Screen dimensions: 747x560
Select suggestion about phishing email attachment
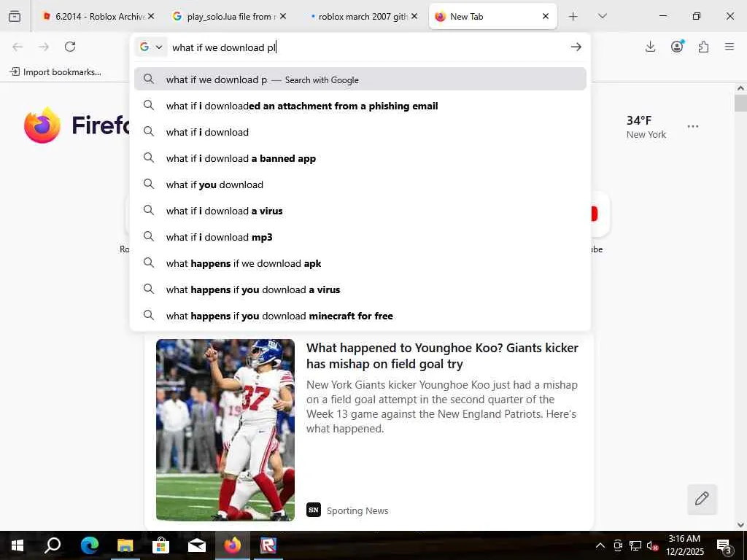tap(360, 106)
